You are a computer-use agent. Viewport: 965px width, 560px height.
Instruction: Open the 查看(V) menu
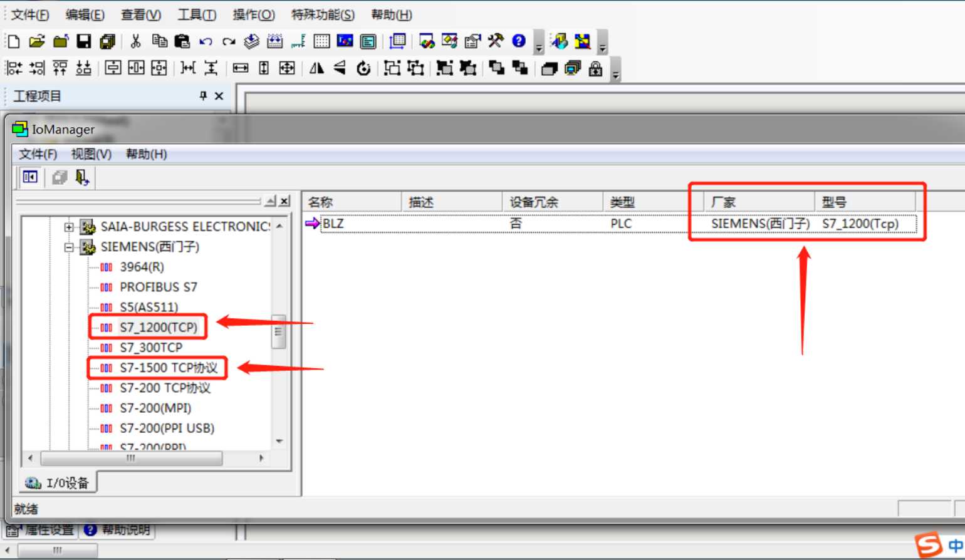tap(141, 14)
